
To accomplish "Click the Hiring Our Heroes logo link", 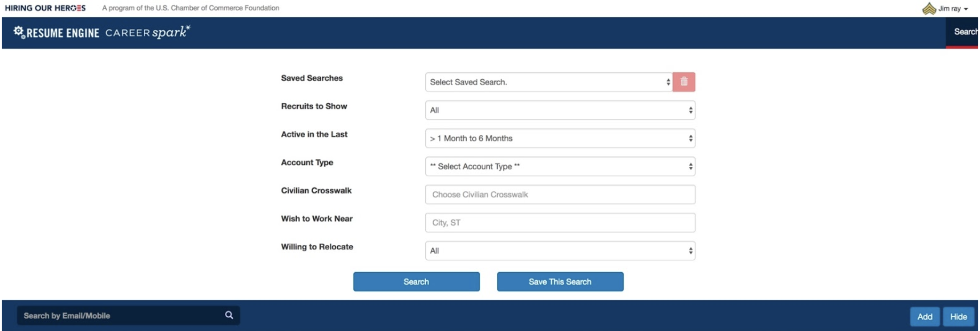I will pyautogui.click(x=45, y=8).
